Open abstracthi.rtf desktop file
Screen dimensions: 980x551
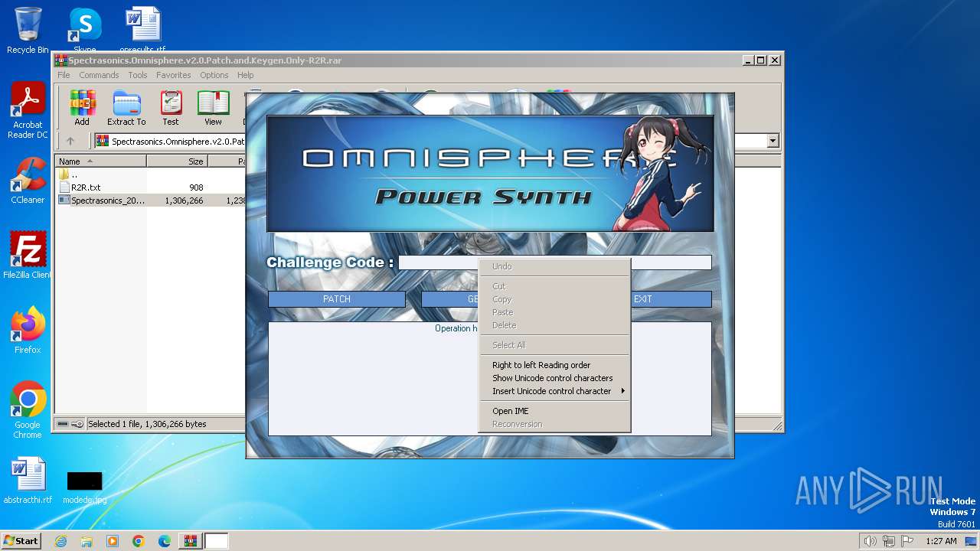pos(28,481)
